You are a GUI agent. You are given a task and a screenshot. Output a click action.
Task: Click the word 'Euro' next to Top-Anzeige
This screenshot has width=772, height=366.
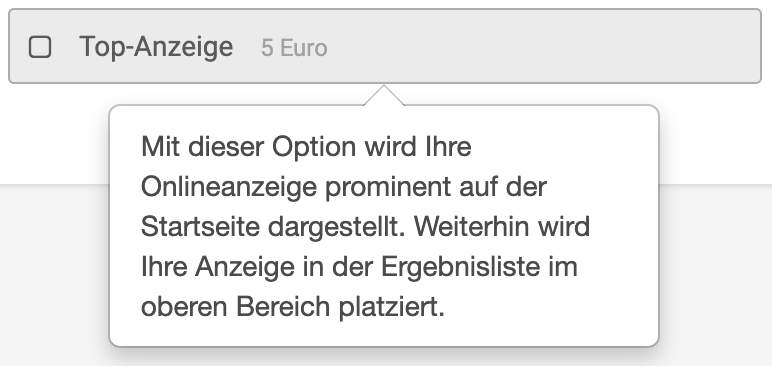tap(303, 48)
